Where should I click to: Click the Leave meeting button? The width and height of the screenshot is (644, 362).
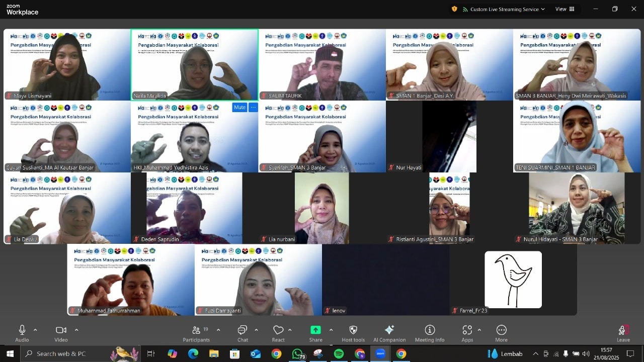pyautogui.click(x=623, y=331)
